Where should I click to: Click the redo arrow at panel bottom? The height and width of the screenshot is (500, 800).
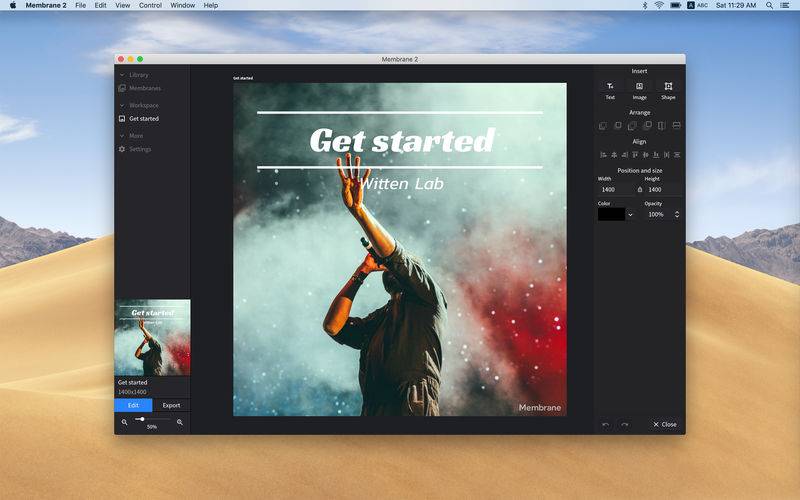pyautogui.click(x=624, y=424)
